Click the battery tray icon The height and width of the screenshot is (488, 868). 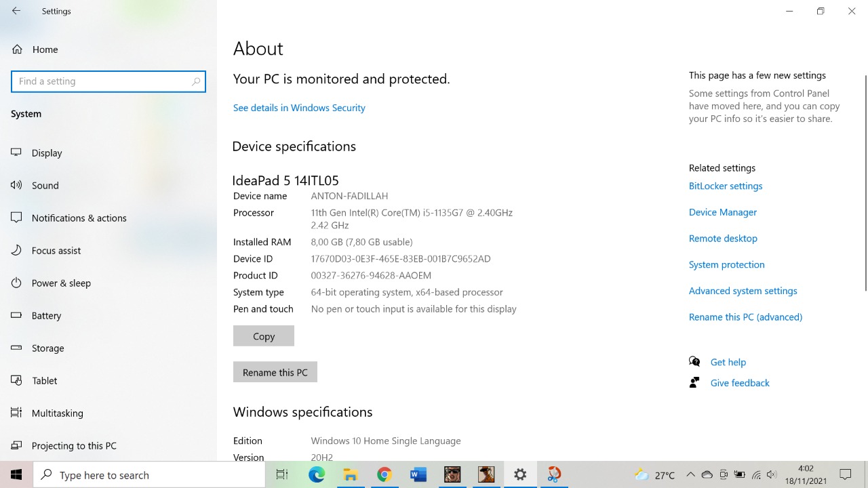coord(740,474)
